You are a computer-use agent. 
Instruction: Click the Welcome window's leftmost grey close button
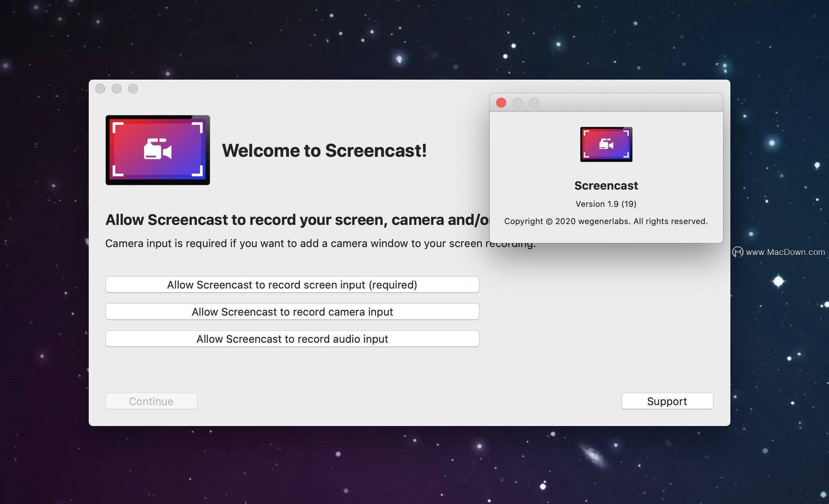tap(100, 89)
